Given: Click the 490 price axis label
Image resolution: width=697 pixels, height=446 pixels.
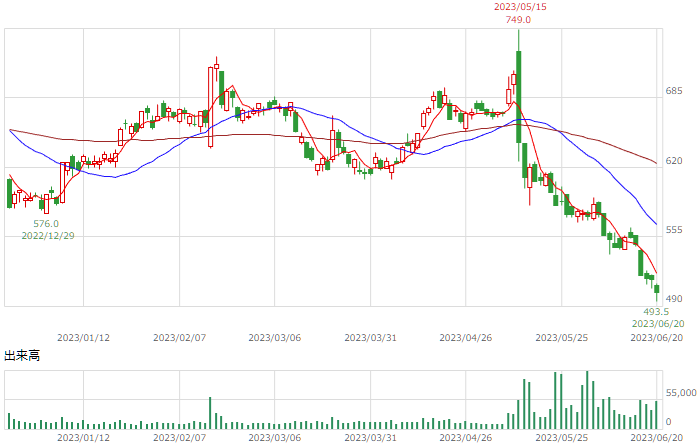Looking at the screenshot, I should tap(674, 299).
